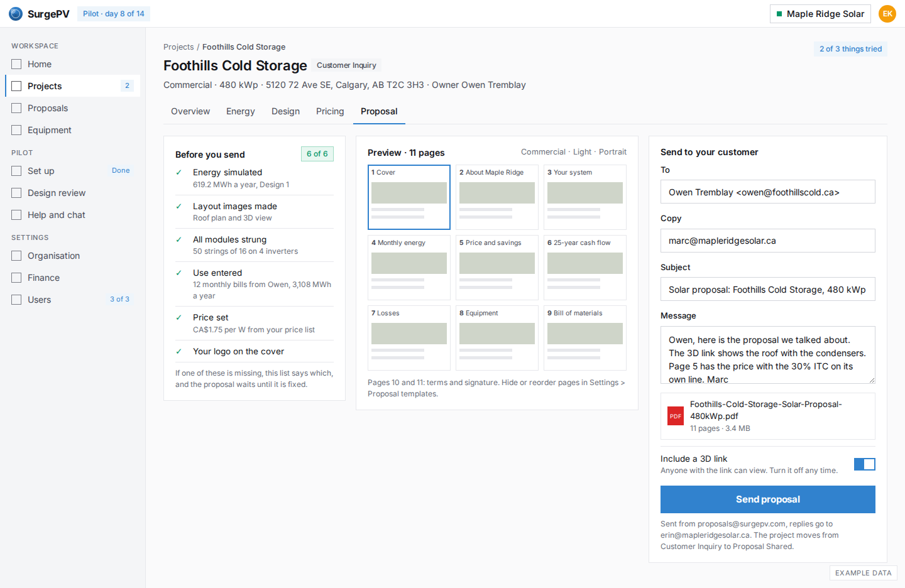Open Proposals in the sidebar

pyautogui.click(x=73, y=108)
